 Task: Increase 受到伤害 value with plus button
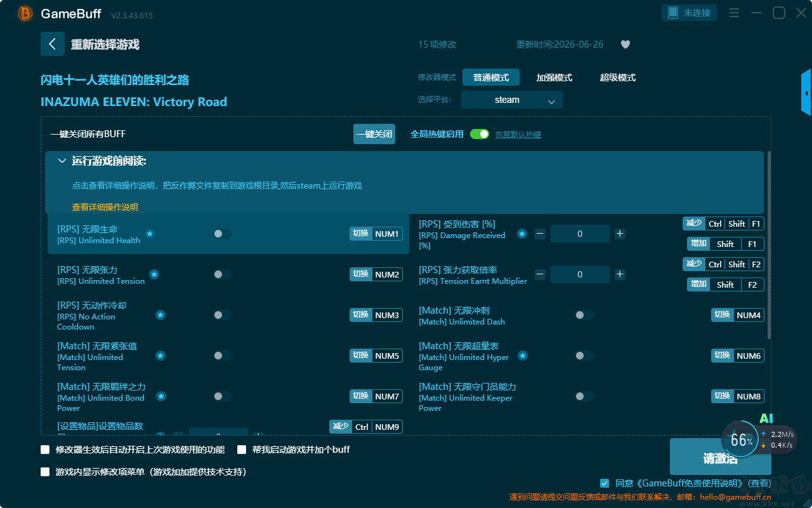620,234
